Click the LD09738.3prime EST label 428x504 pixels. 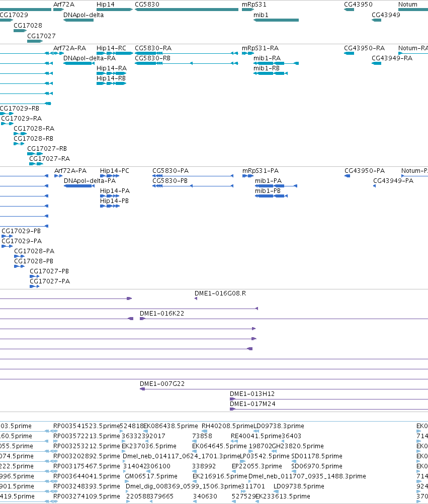click(x=279, y=426)
